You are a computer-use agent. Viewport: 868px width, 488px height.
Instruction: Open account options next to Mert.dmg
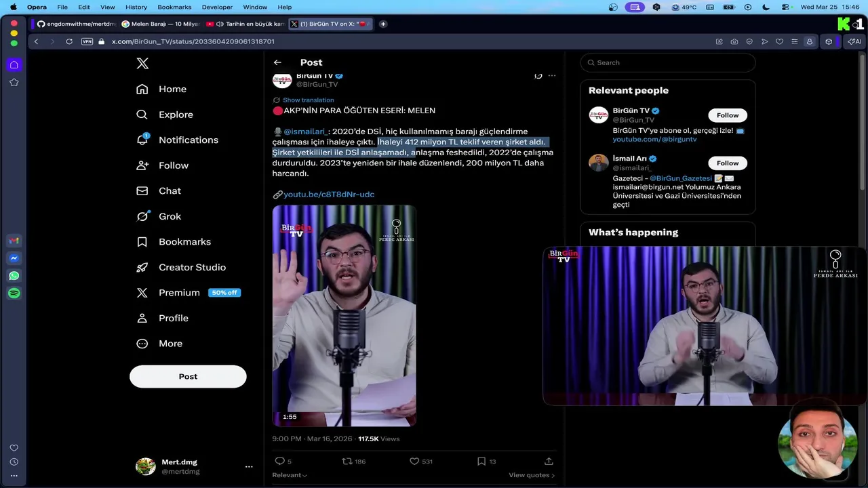[x=249, y=466]
